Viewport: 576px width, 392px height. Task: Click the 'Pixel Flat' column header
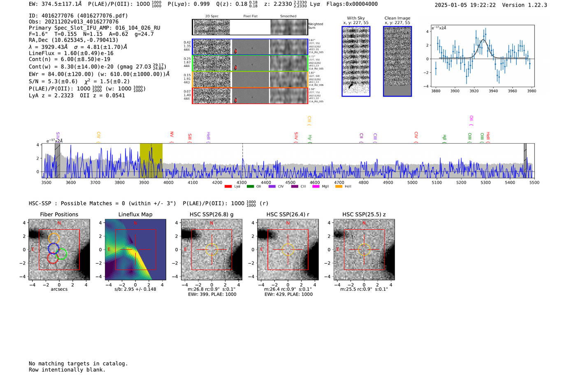[250, 16]
